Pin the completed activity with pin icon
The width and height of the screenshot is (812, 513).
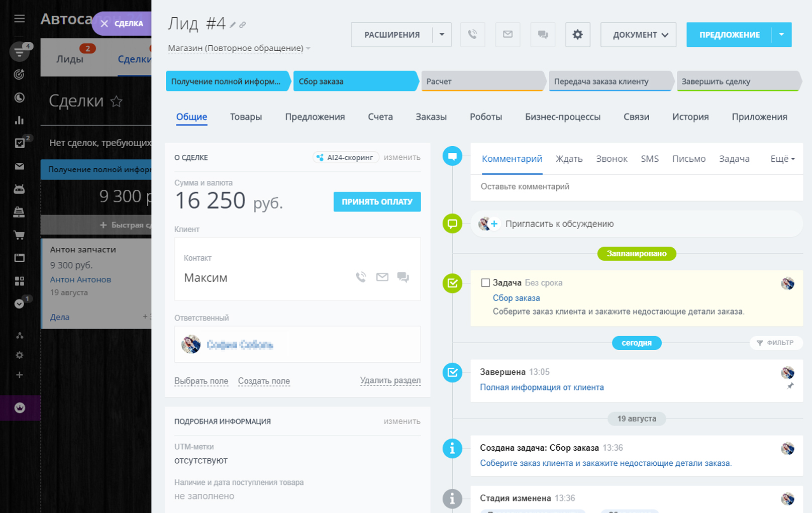[790, 386]
